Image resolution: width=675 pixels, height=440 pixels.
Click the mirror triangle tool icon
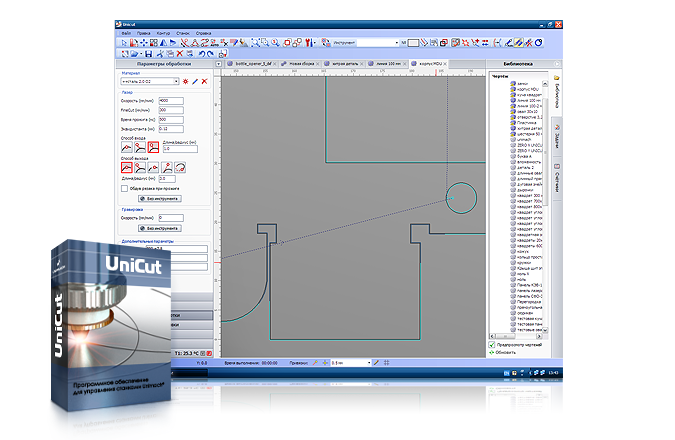tap(164, 43)
